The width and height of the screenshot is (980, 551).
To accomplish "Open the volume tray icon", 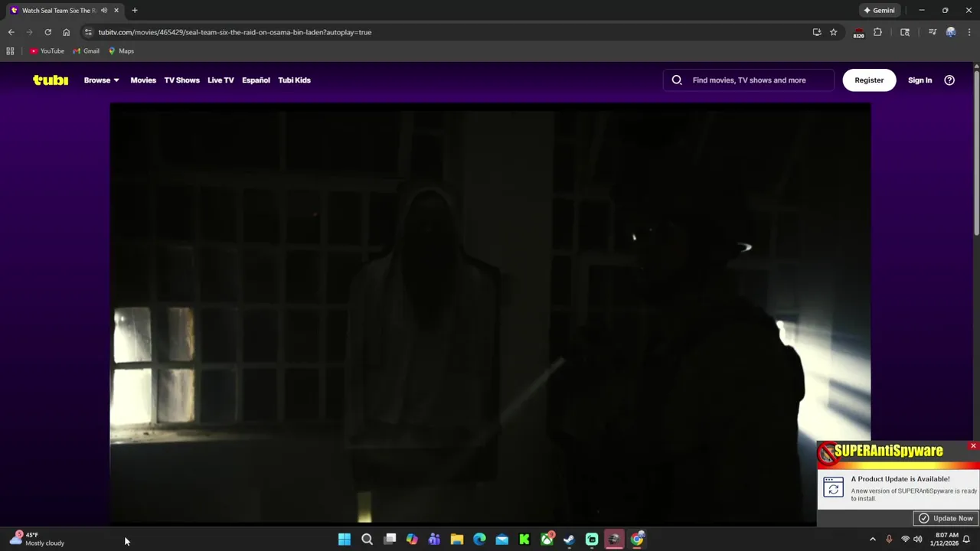I will tap(918, 540).
